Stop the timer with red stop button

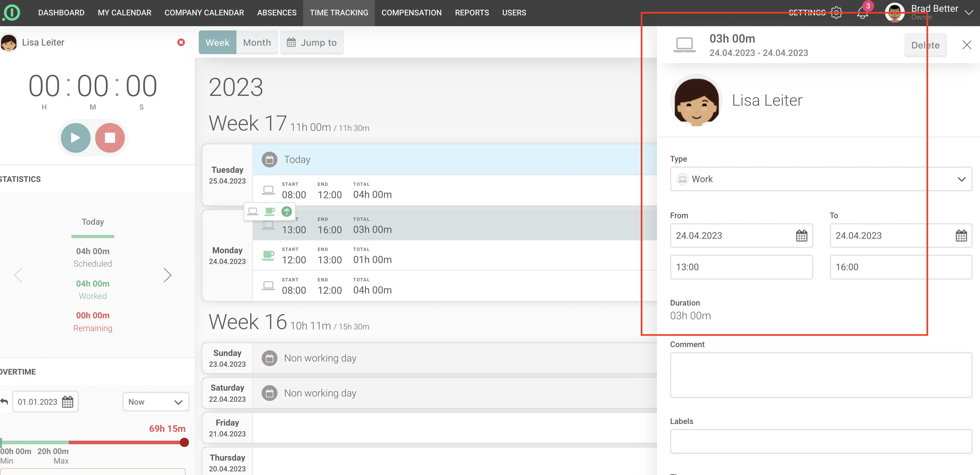pos(110,138)
